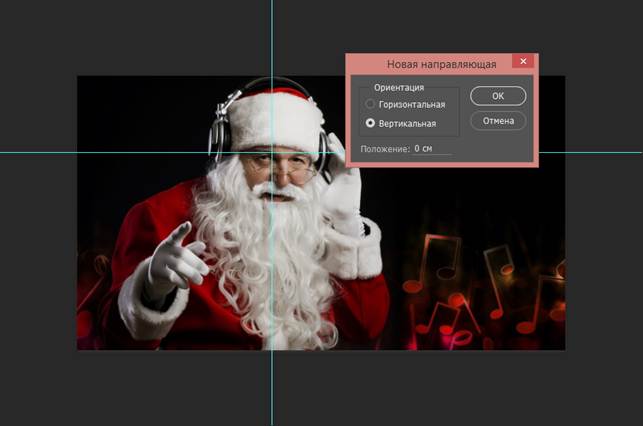Image resolution: width=643 pixels, height=426 pixels.
Task: Click the Положение label text
Action: pos(385,149)
